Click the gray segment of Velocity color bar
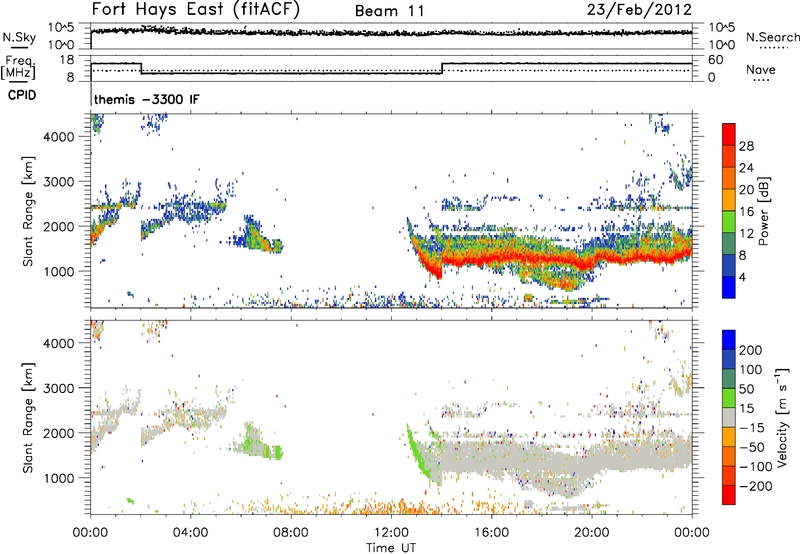 click(729, 417)
